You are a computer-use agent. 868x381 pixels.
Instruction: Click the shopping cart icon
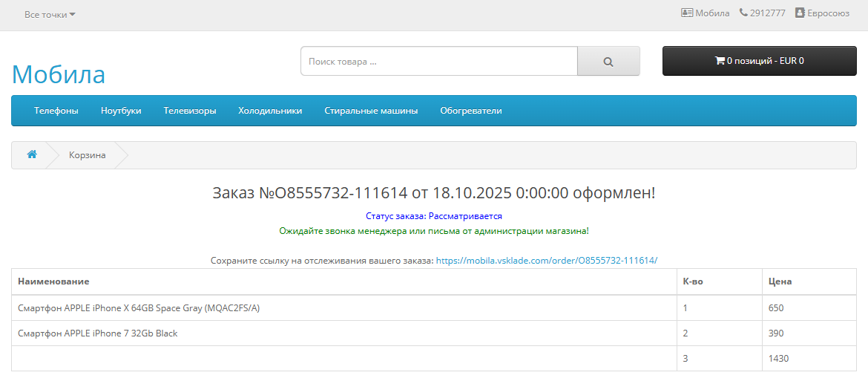coord(719,61)
